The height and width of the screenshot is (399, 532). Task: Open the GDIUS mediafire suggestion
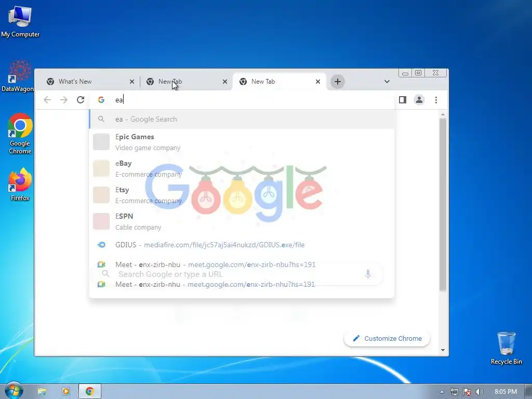point(242,245)
